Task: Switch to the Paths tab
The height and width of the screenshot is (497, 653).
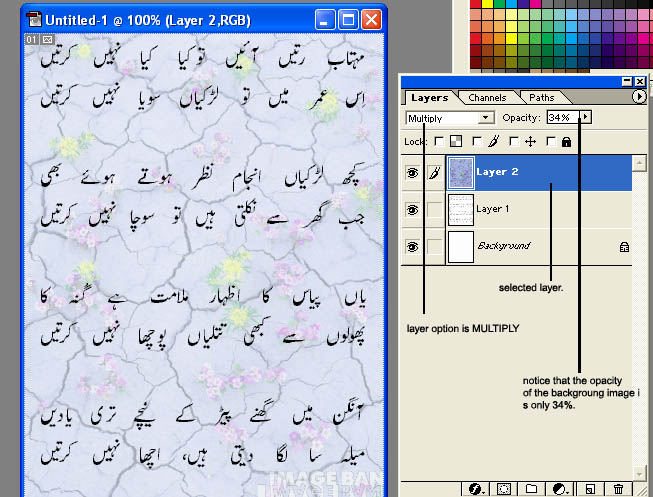Action: click(541, 97)
